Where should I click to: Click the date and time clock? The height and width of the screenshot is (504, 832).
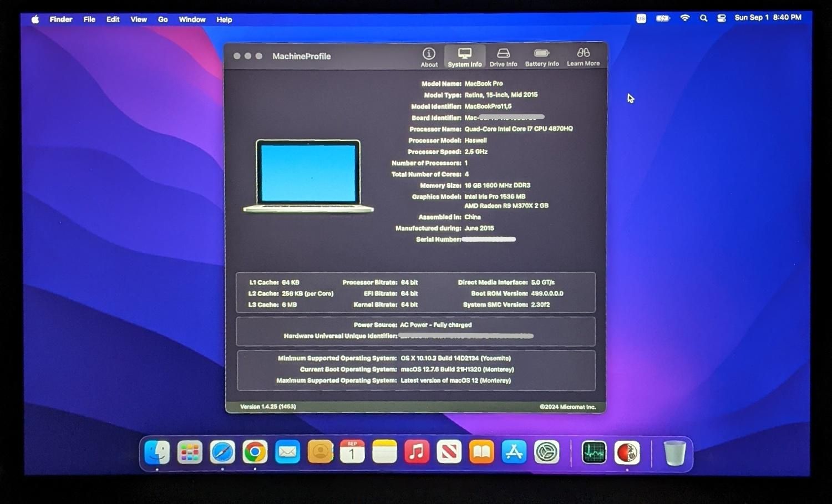[x=768, y=17]
